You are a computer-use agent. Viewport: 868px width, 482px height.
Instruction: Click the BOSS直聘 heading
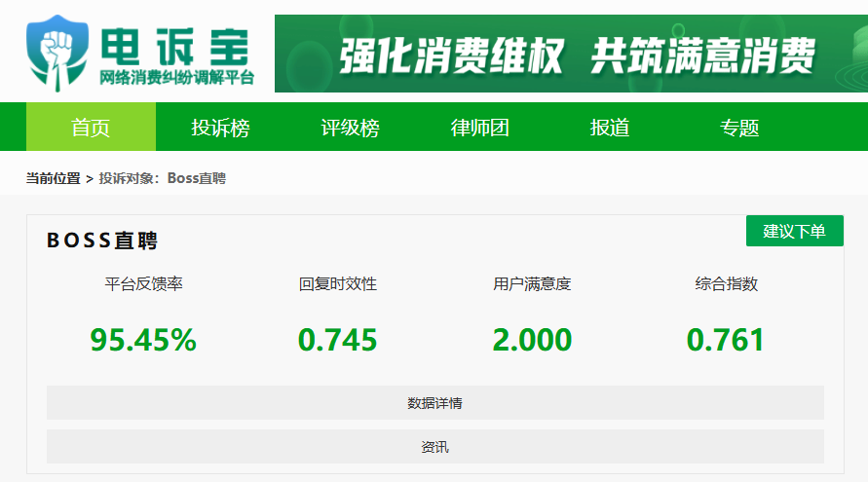pyautogui.click(x=102, y=241)
